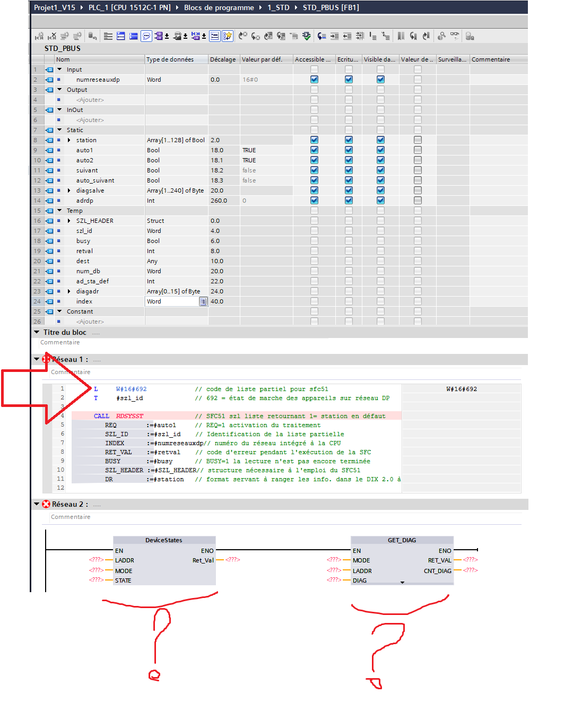Click the green check update block calls icon
Image resolution: width=573 pixels, height=728 pixels.
[307, 36]
